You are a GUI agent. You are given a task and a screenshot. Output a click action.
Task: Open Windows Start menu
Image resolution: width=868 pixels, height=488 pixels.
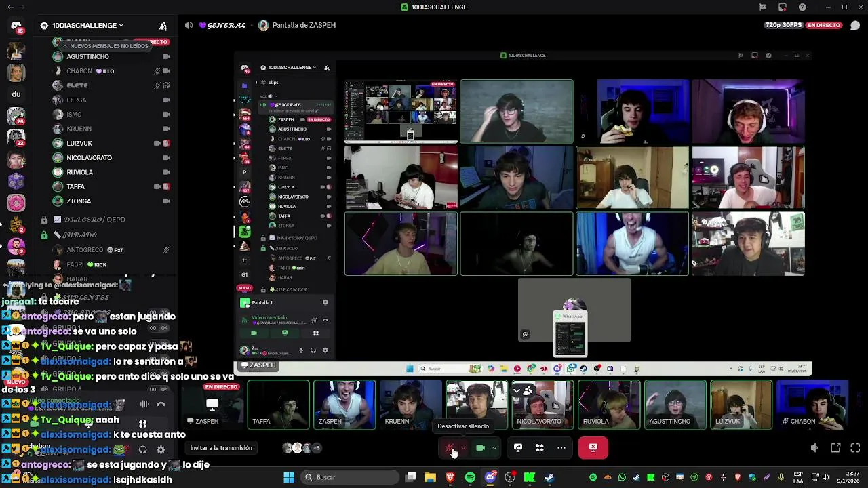[x=289, y=477]
